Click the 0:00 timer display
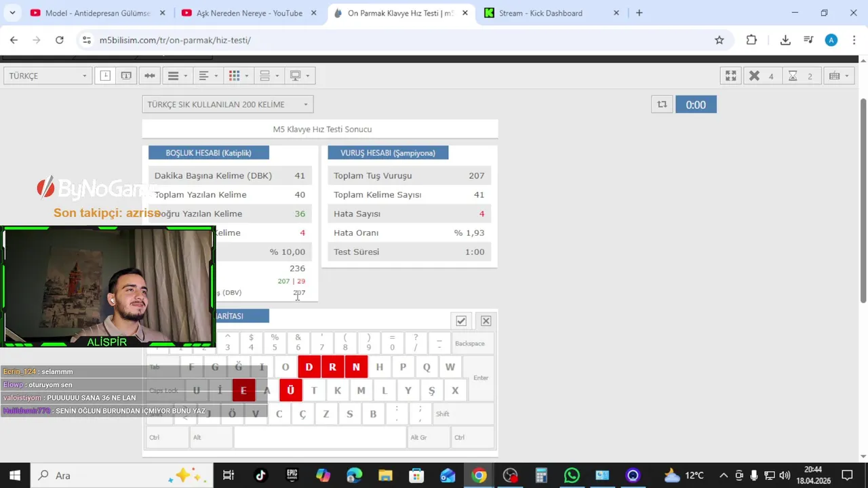 pyautogui.click(x=696, y=104)
